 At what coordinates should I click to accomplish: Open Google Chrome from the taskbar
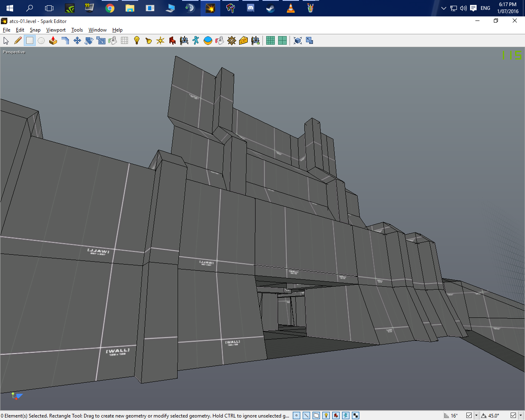pos(110,8)
